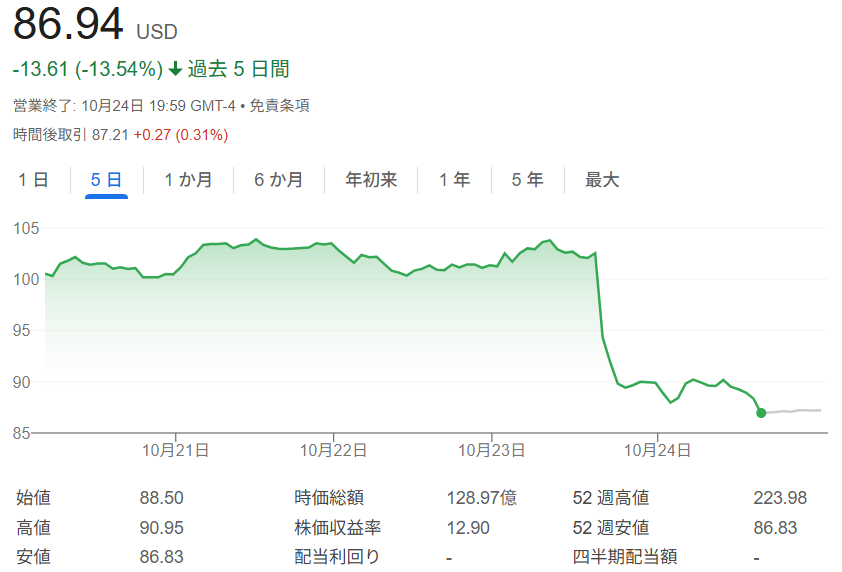Choose the 最大 range tab
This screenshot has height=572, width=842.
pos(602,180)
